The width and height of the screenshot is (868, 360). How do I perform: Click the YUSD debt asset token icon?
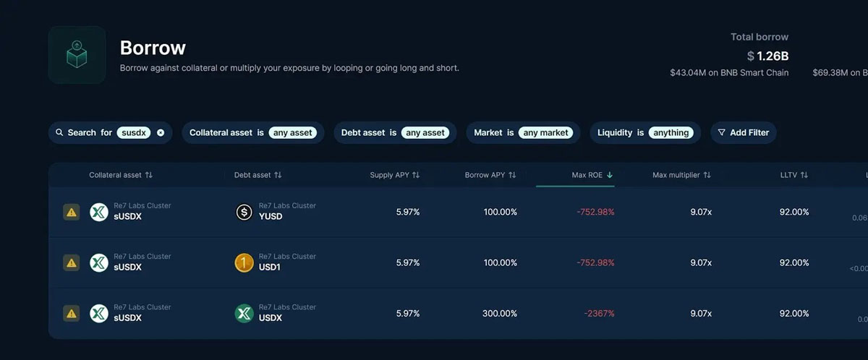pos(244,213)
